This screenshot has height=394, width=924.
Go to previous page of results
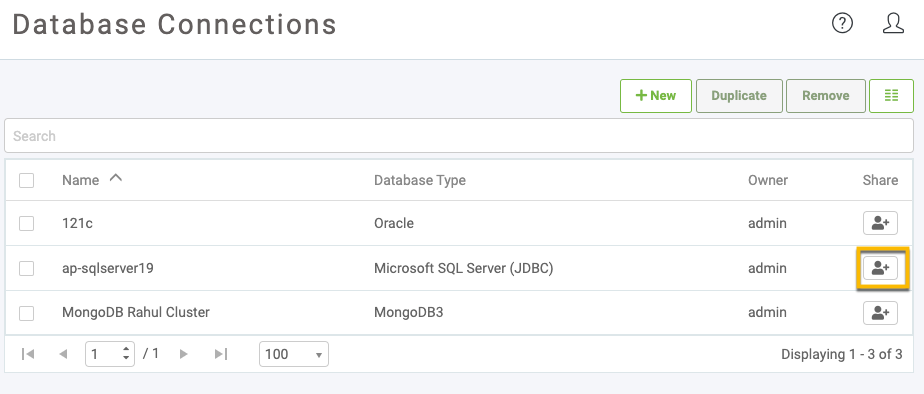pos(64,354)
